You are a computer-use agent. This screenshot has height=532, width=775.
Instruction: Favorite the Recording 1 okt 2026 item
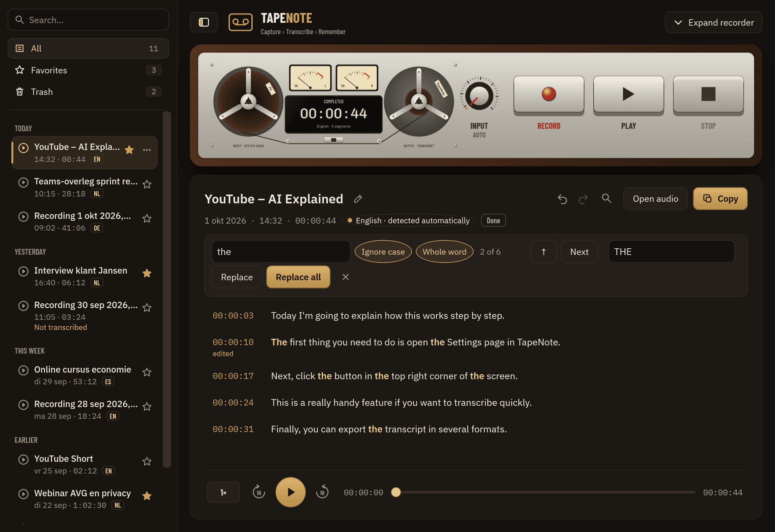147,218
